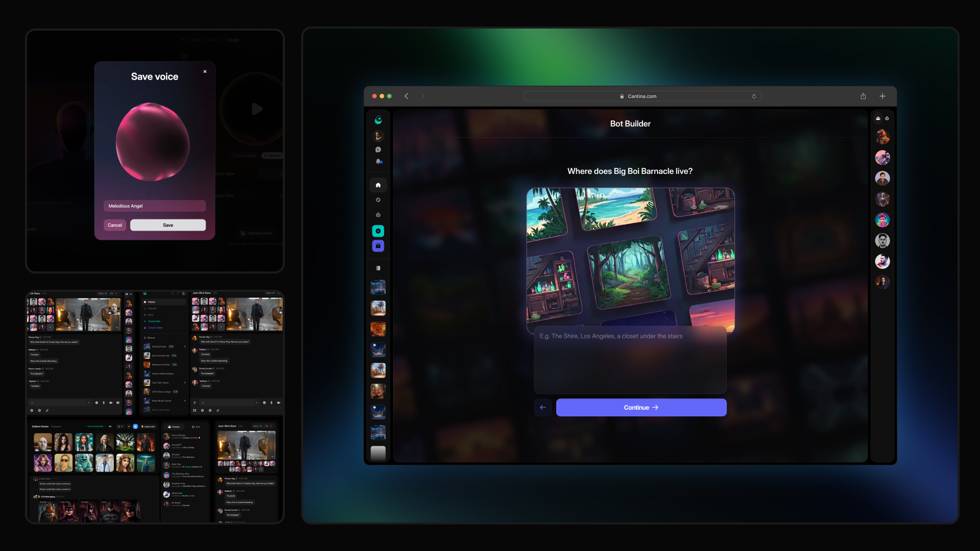This screenshot has width=980, height=551.
Task: Open the room thumbnail with two faces
Action: 378,391
